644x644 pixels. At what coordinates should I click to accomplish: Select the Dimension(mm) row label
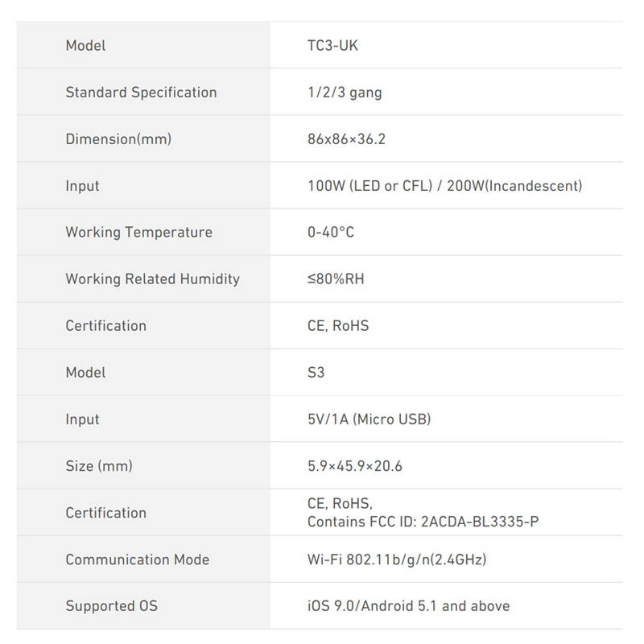click(118, 139)
